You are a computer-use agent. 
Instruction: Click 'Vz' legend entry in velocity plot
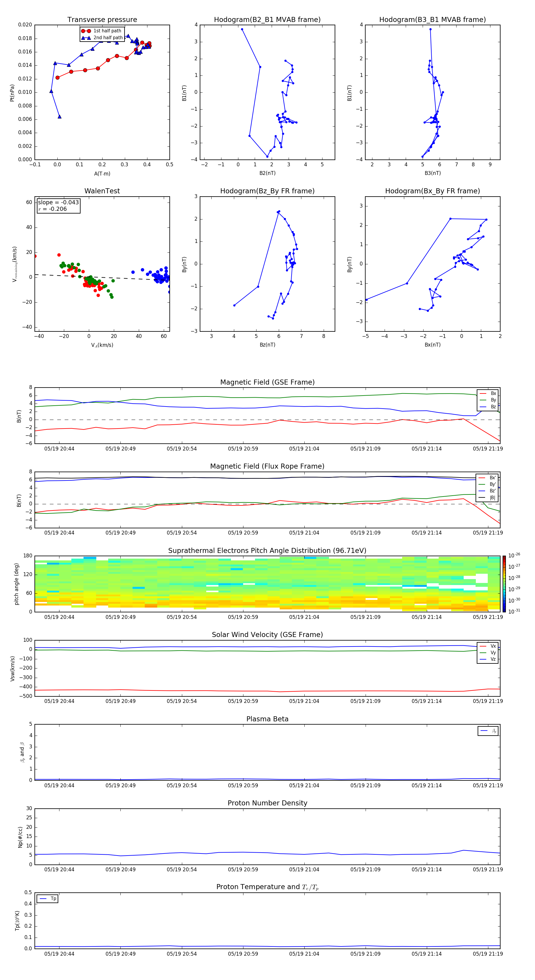[x=488, y=659]
